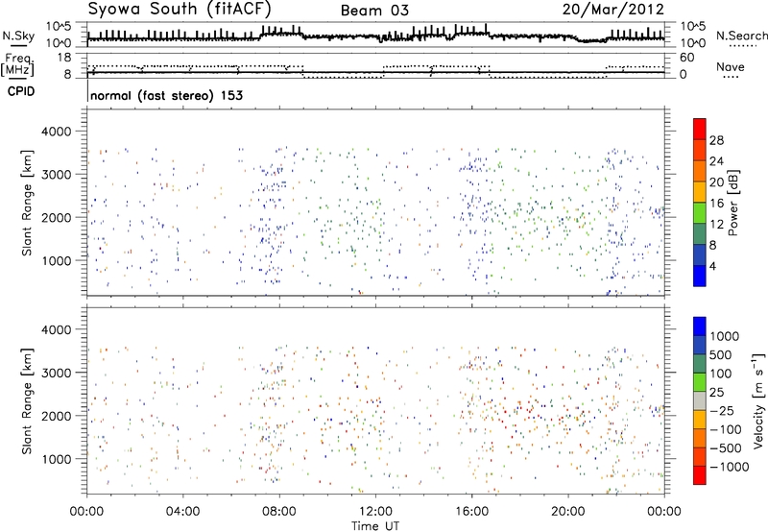Click the '18' frequency axis value
This screenshot has width=768, height=532.
(64, 58)
